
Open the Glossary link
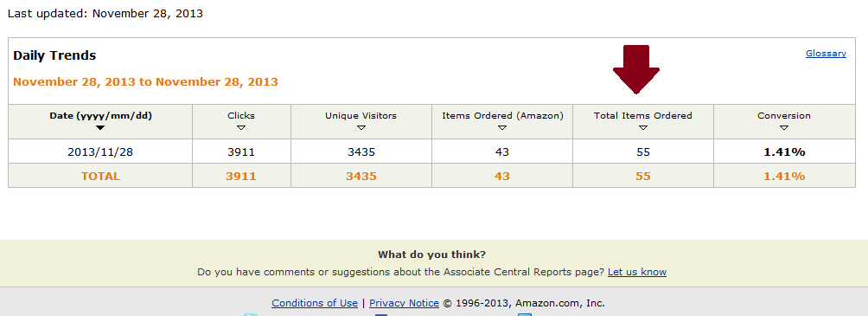(x=826, y=54)
